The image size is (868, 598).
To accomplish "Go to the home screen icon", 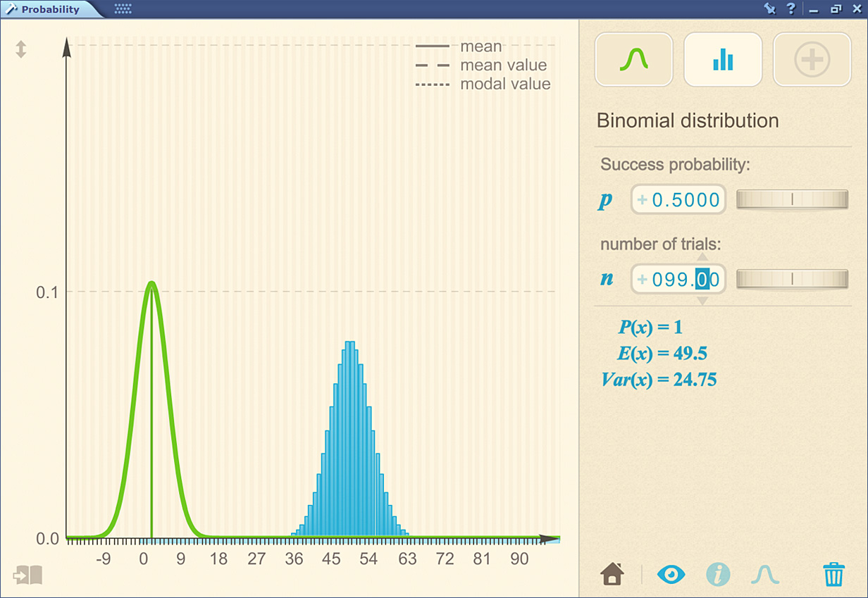I will [612, 574].
